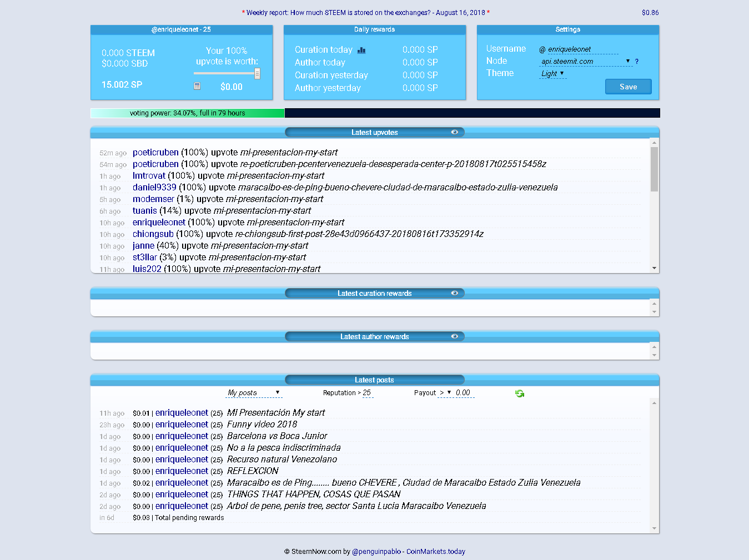This screenshot has width=749, height=560.
Task: Visit @penguinpablo profile link in footer
Action: 376,552
